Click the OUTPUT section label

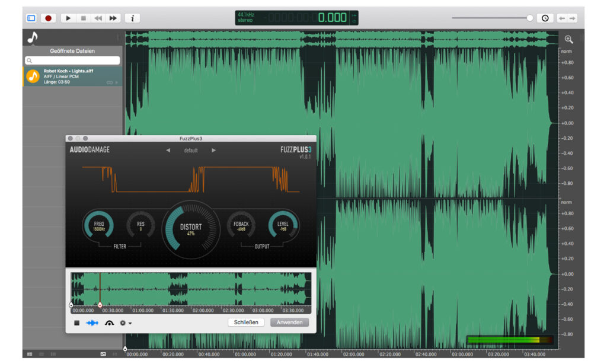[261, 246]
